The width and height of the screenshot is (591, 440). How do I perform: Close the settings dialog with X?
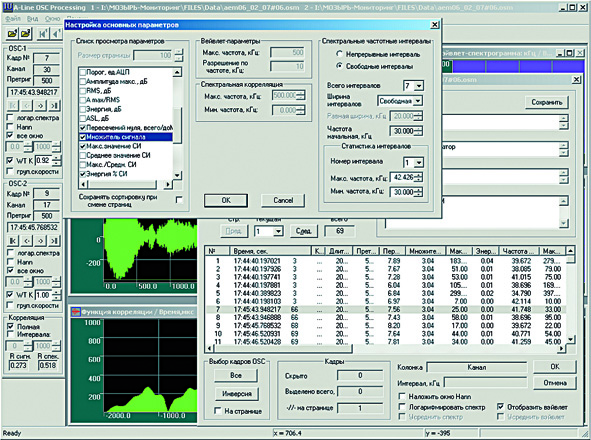(435, 25)
